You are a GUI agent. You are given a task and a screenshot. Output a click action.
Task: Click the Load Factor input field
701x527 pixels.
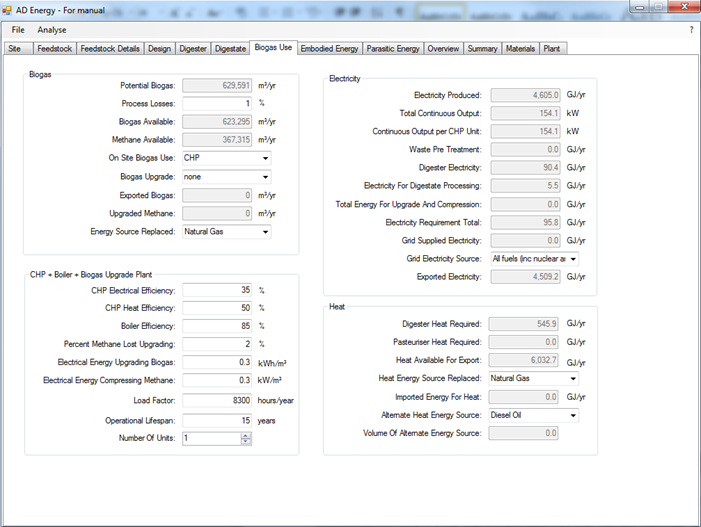(217, 401)
